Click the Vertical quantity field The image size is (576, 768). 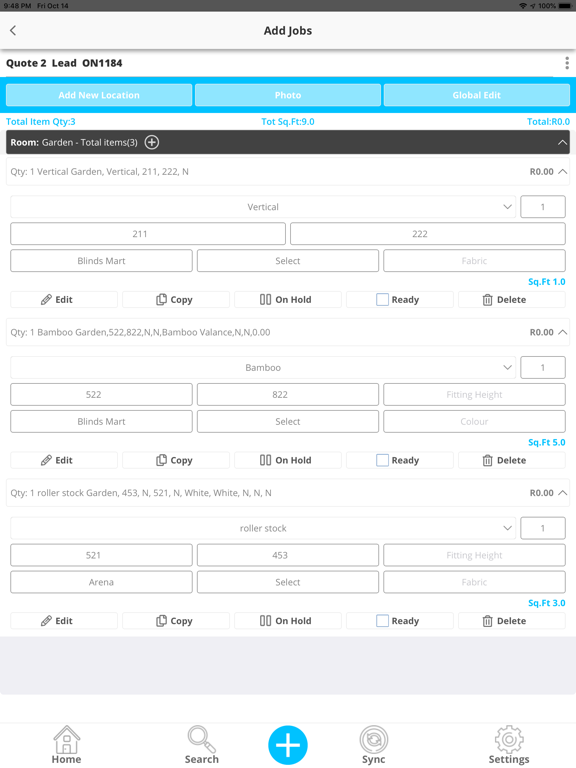[543, 207]
